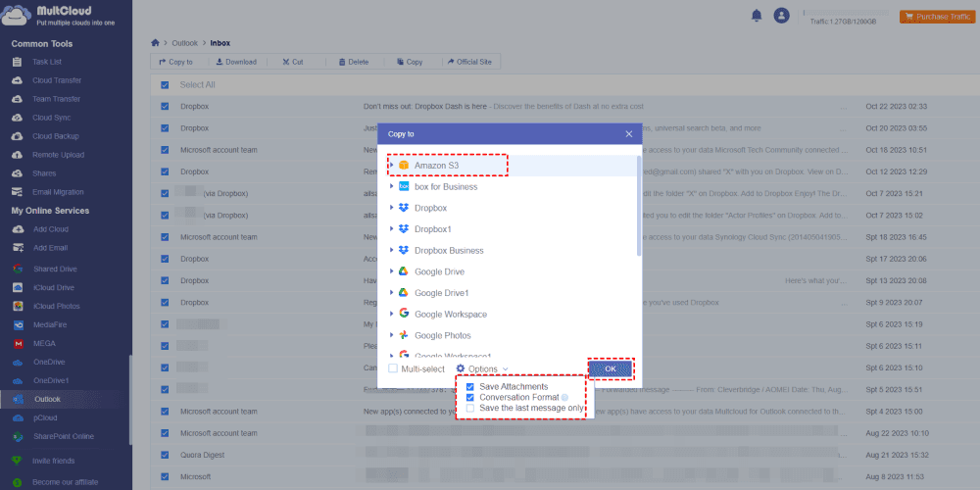Open the Dropbox Dash email subject
Image resolution: width=980 pixels, height=490 pixels.
pos(425,106)
